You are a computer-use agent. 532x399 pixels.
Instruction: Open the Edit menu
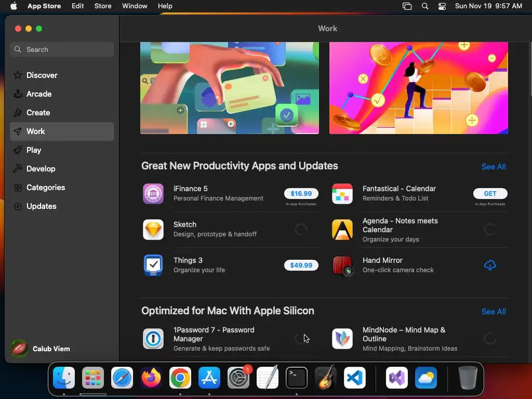(78, 6)
